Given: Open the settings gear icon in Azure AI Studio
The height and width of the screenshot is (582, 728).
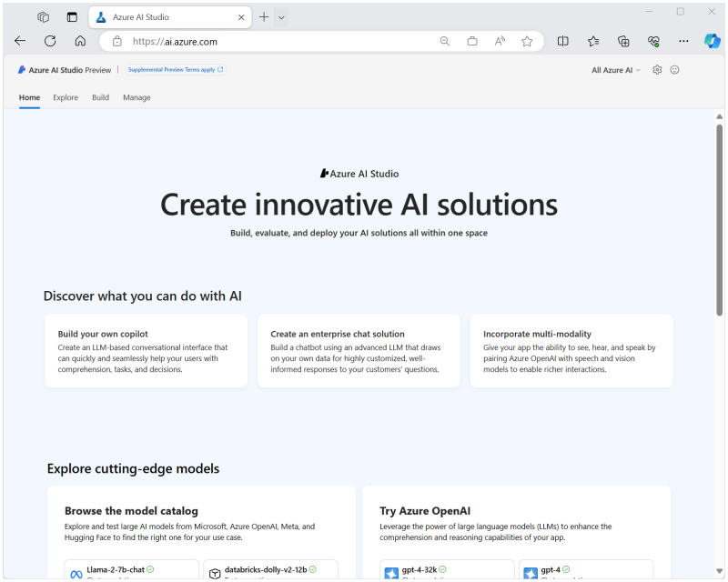Looking at the screenshot, I should tap(657, 70).
